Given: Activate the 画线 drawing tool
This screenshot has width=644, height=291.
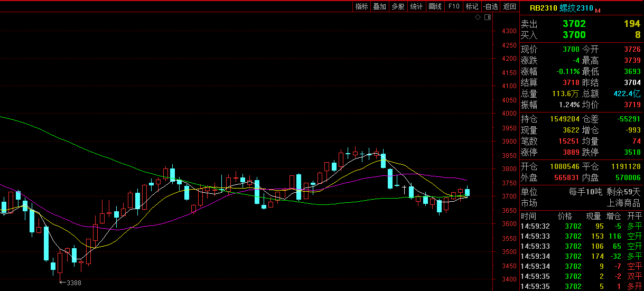Looking at the screenshot, I should click(435, 6).
